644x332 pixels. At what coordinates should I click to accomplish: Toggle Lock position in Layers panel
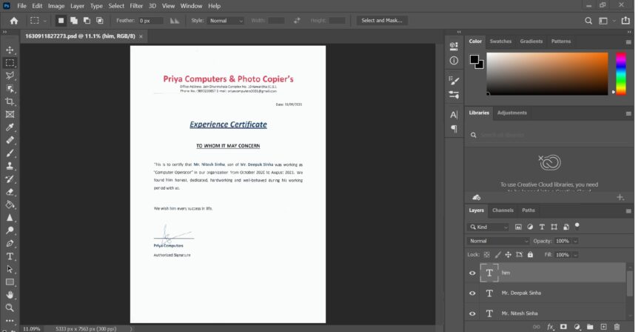pyautogui.click(x=508, y=255)
